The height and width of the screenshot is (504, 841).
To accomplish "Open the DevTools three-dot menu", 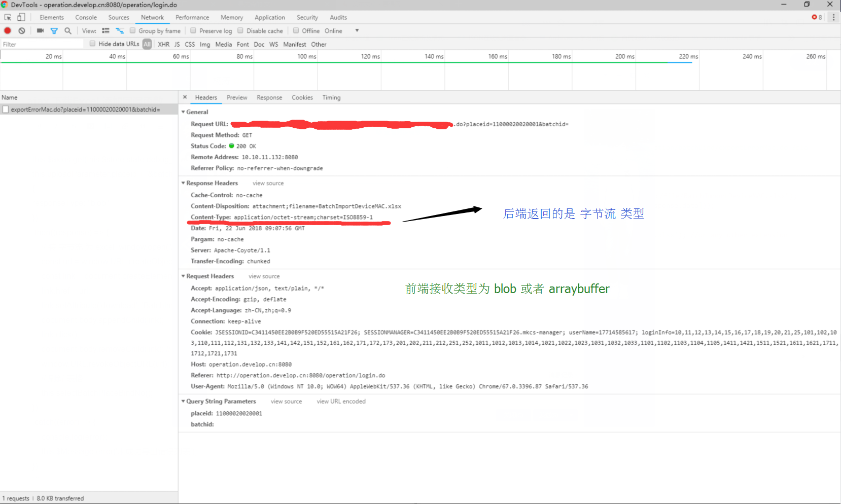I will pos(833,17).
